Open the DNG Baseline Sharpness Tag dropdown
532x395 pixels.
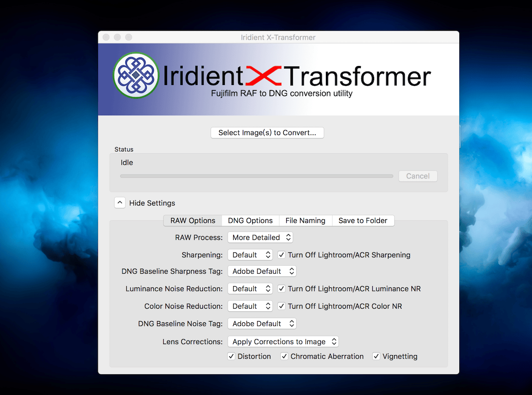pyautogui.click(x=262, y=271)
